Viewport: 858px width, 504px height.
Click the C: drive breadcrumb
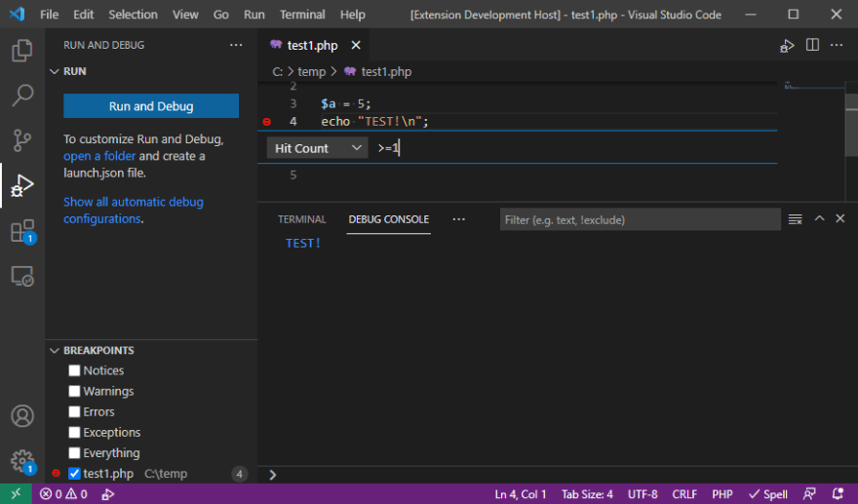click(x=278, y=72)
